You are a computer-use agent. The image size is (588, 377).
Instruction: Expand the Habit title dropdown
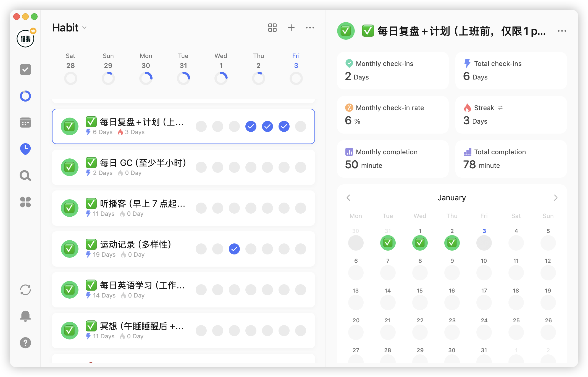click(85, 28)
